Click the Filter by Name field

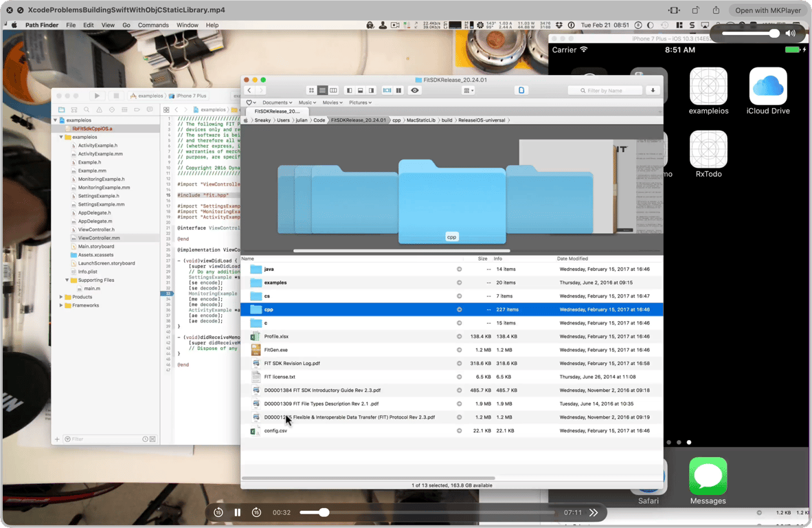[605, 90]
